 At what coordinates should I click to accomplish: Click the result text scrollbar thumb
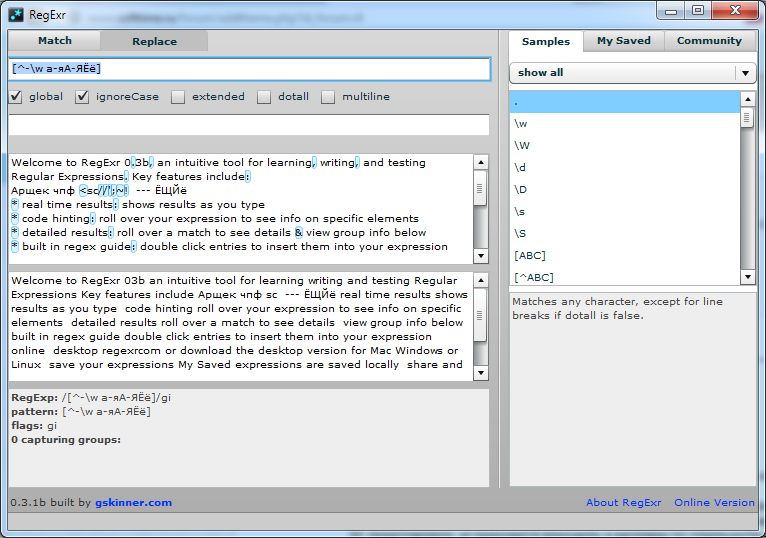(x=480, y=315)
